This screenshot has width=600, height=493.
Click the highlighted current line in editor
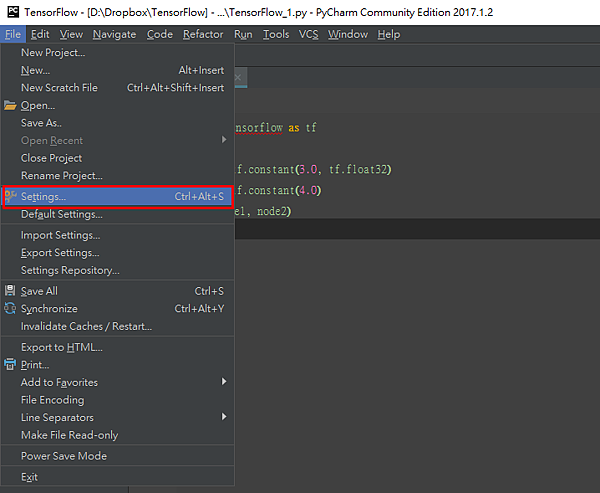(x=417, y=229)
